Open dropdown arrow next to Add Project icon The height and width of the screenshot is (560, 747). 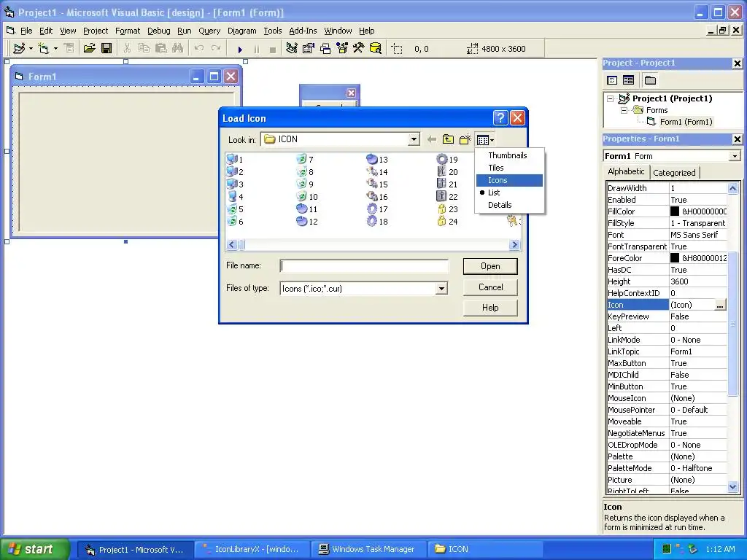click(31, 49)
